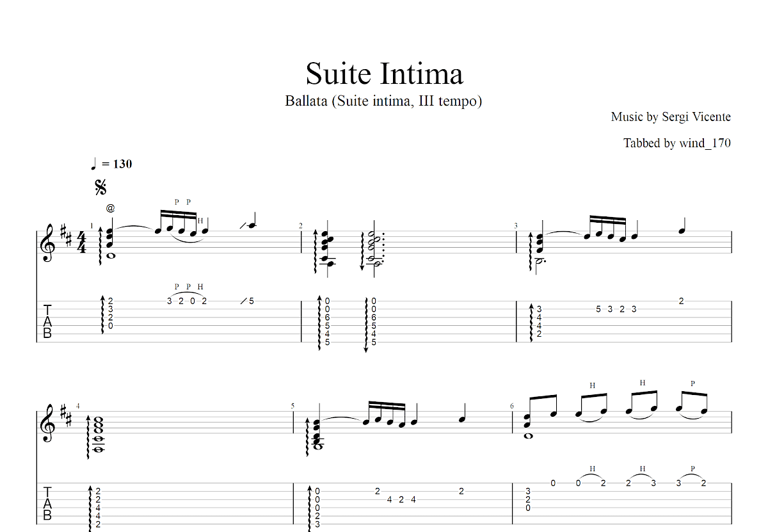Click the 4/4 time signature
Viewport: 768px width, 532px height.
(81, 243)
